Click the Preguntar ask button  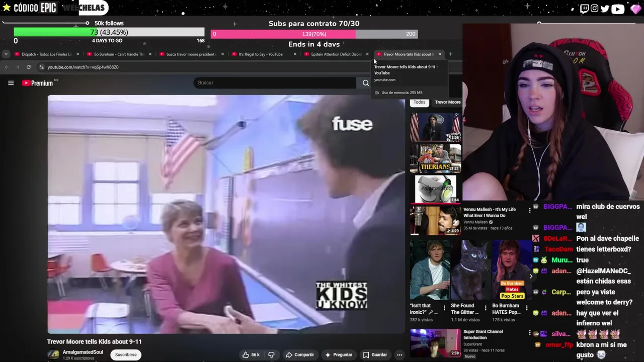coord(339,355)
